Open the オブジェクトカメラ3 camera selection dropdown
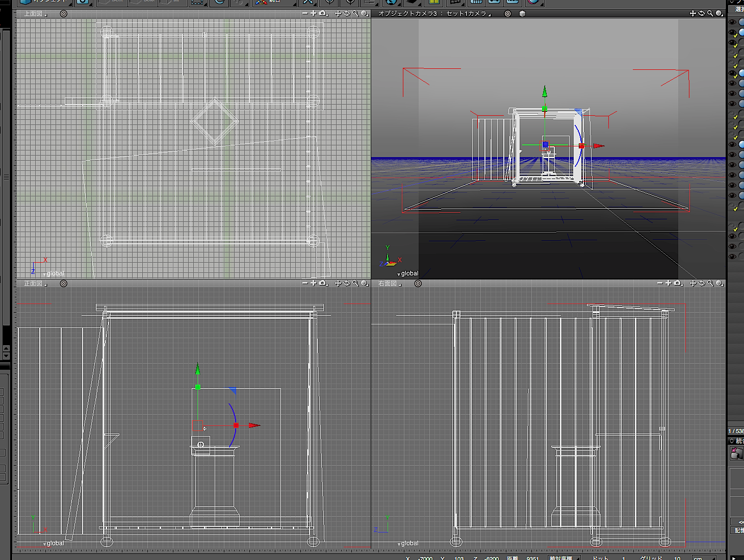 click(434, 14)
